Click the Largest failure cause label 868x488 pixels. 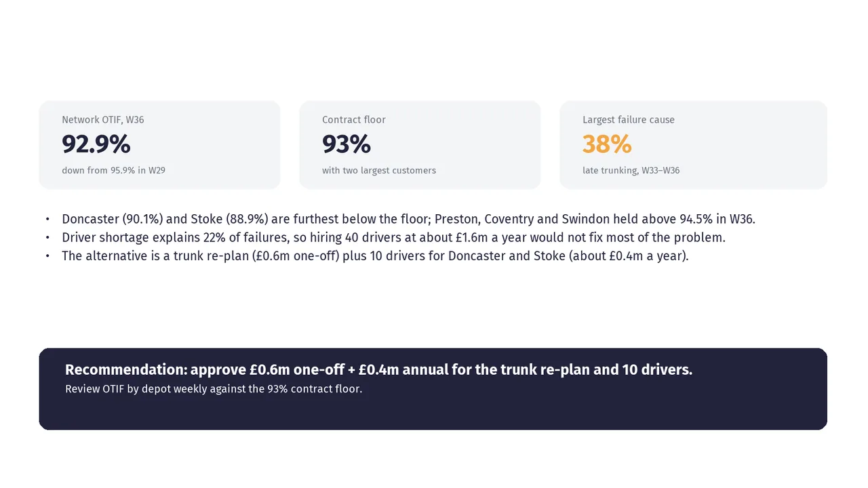(629, 120)
